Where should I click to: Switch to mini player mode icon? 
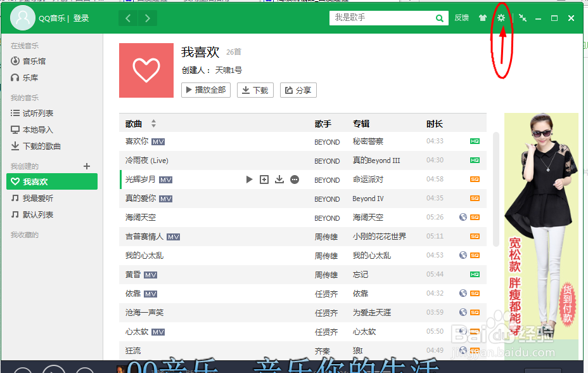click(x=522, y=18)
